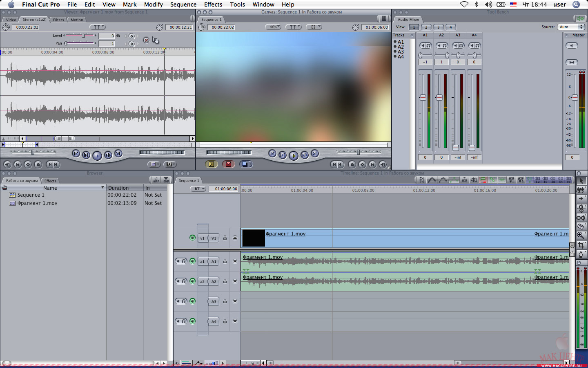
Task: Select Audio Mixer view button 4
Action: pos(451,27)
